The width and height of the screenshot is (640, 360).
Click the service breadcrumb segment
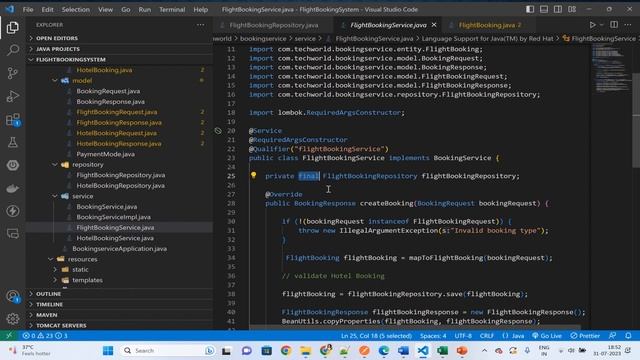point(305,38)
